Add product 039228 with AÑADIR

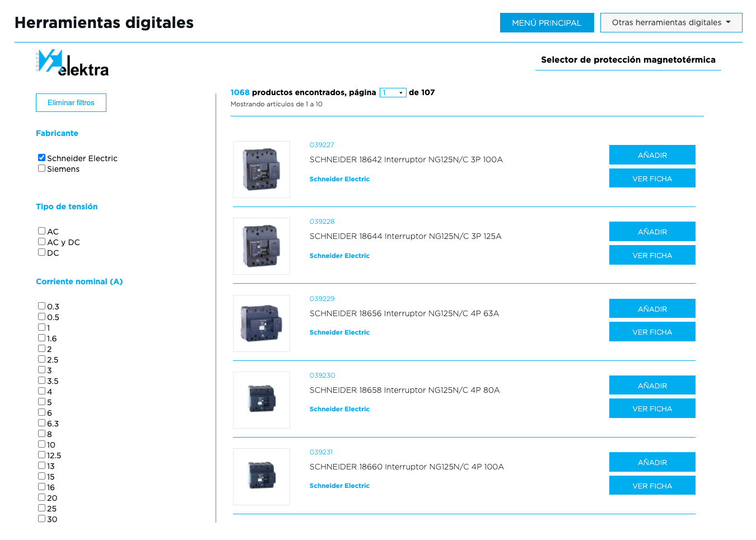coord(652,232)
